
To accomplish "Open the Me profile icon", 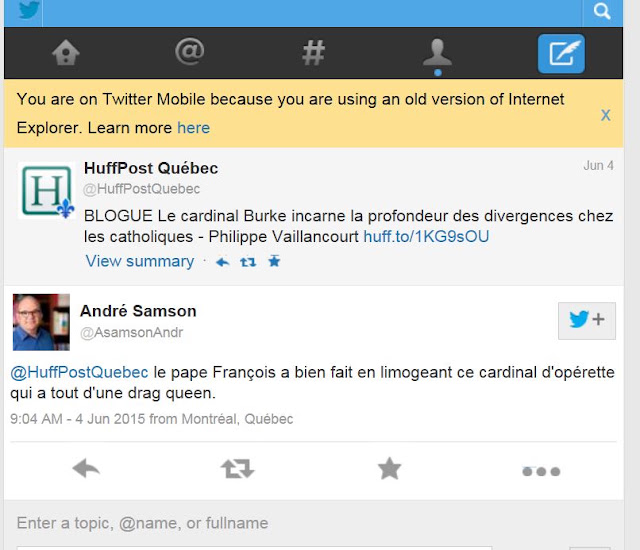I will [x=438, y=53].
